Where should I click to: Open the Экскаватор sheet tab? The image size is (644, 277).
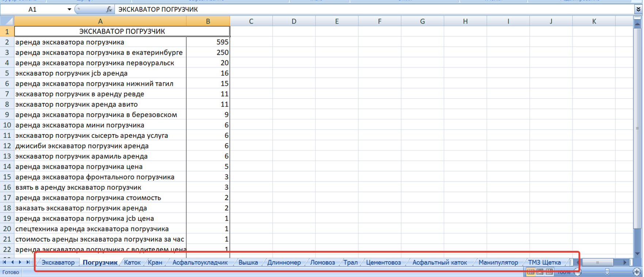pyautogui.click(x=58, y=262)
